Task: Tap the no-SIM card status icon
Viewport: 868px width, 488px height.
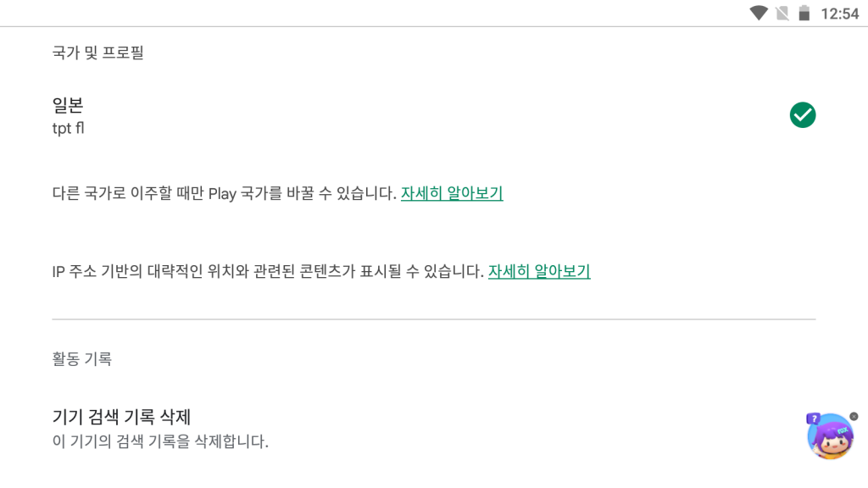Action: [782, 13]
